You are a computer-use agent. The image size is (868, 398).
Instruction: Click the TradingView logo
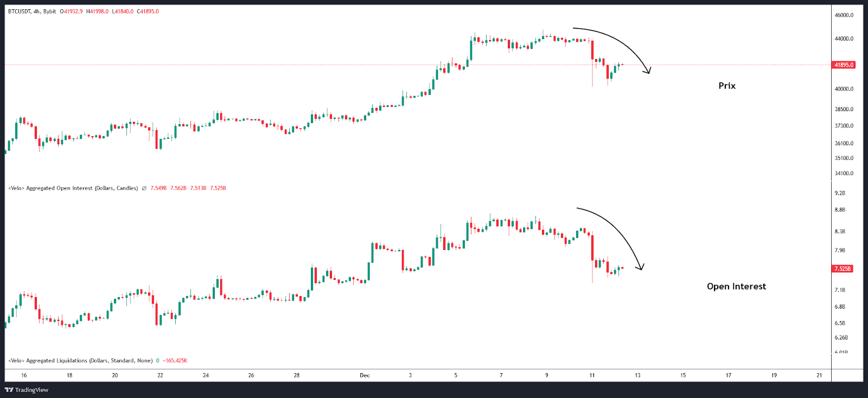pyautogui.click(x=27, y=390)
